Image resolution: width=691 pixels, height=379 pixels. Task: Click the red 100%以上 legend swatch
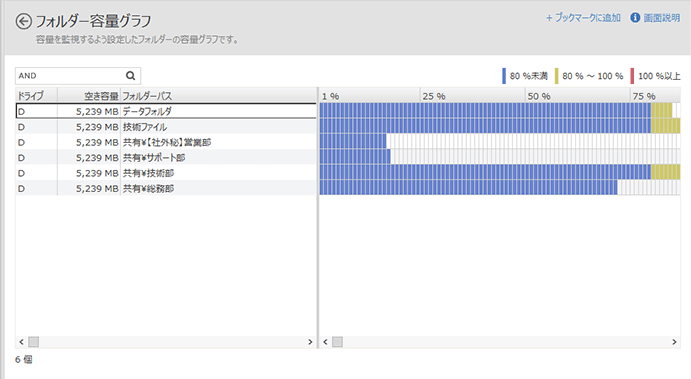(632, 76)
